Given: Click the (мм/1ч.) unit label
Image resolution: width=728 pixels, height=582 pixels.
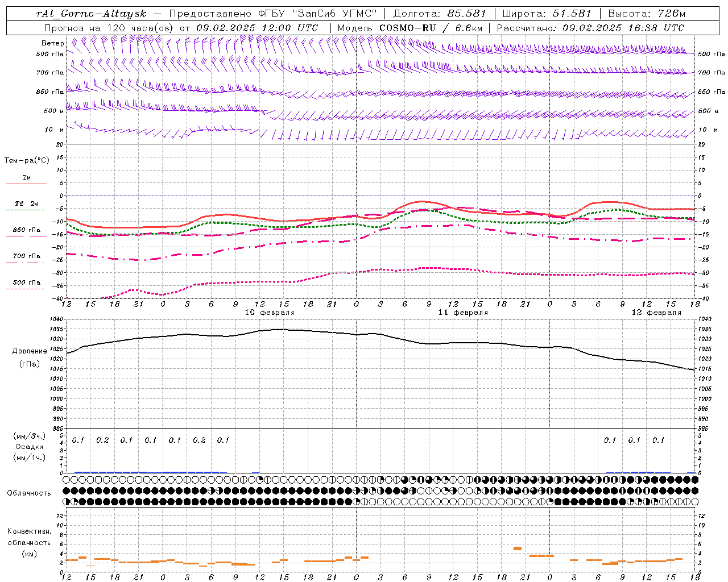Looking at the screenshot, I should click(30, 458).
